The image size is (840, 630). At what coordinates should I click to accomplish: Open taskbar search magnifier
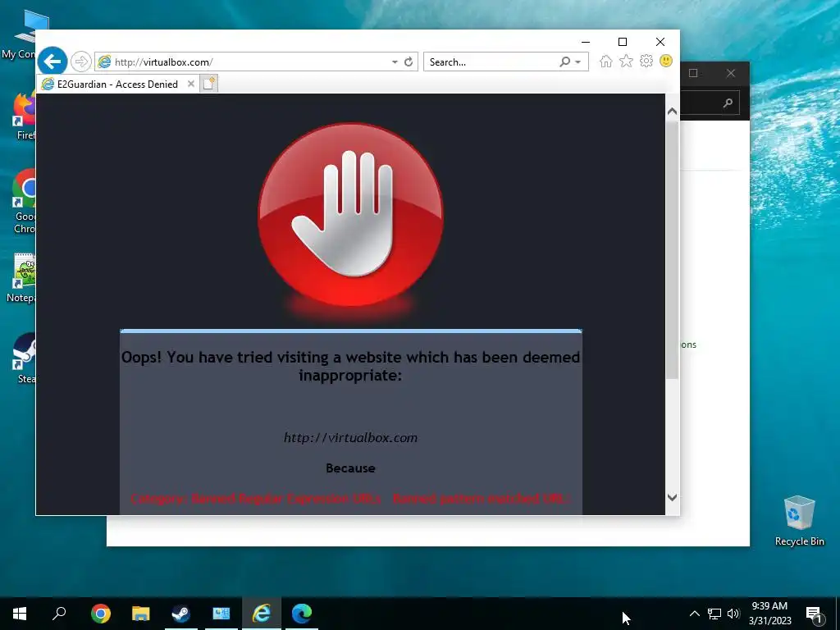59,614
